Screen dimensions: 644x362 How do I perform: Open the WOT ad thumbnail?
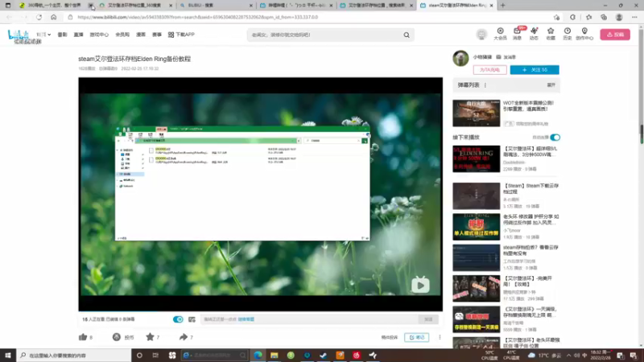click(x=476, y=113)
